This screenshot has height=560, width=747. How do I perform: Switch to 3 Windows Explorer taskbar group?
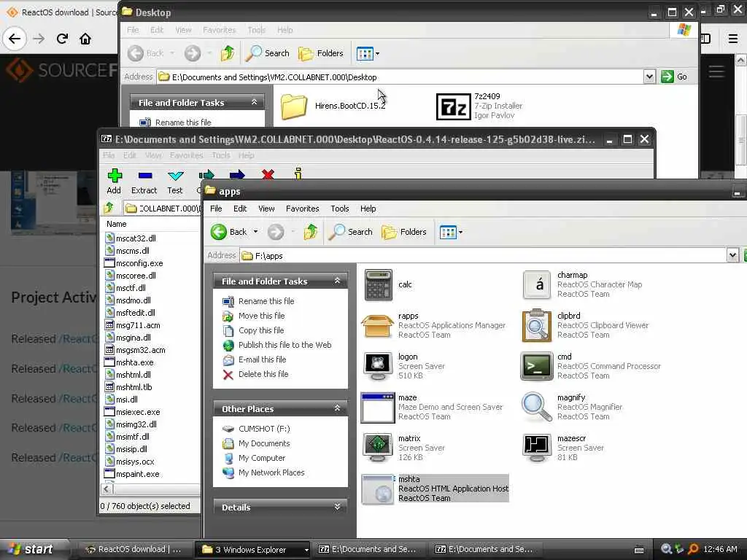[252, 550]
